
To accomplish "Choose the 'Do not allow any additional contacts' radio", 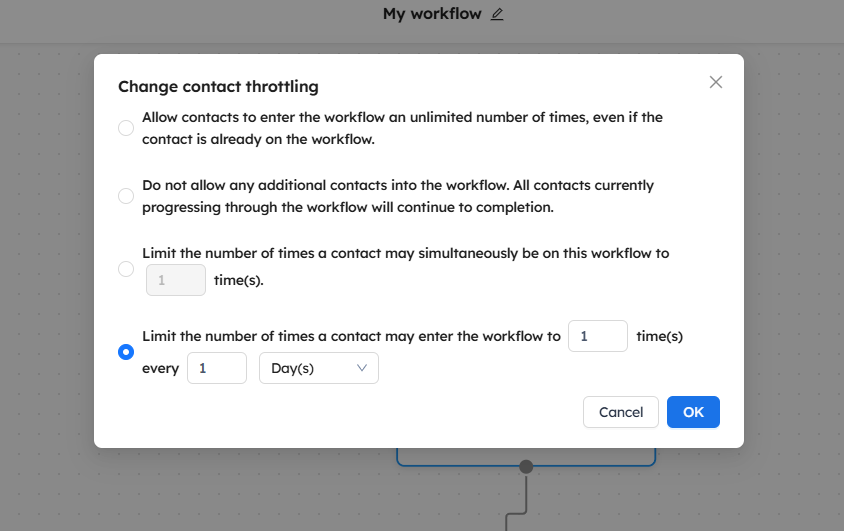I will coord(126,196).
